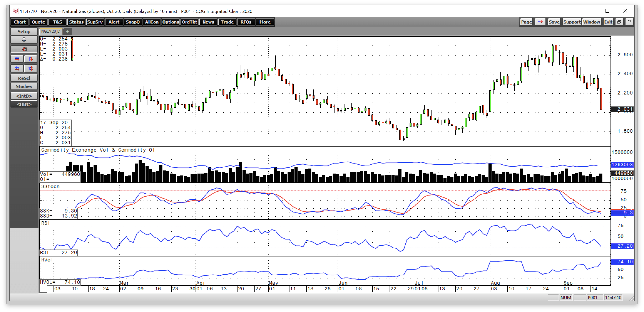Click the vertical compress arrows icon

[x=30, y=68]
